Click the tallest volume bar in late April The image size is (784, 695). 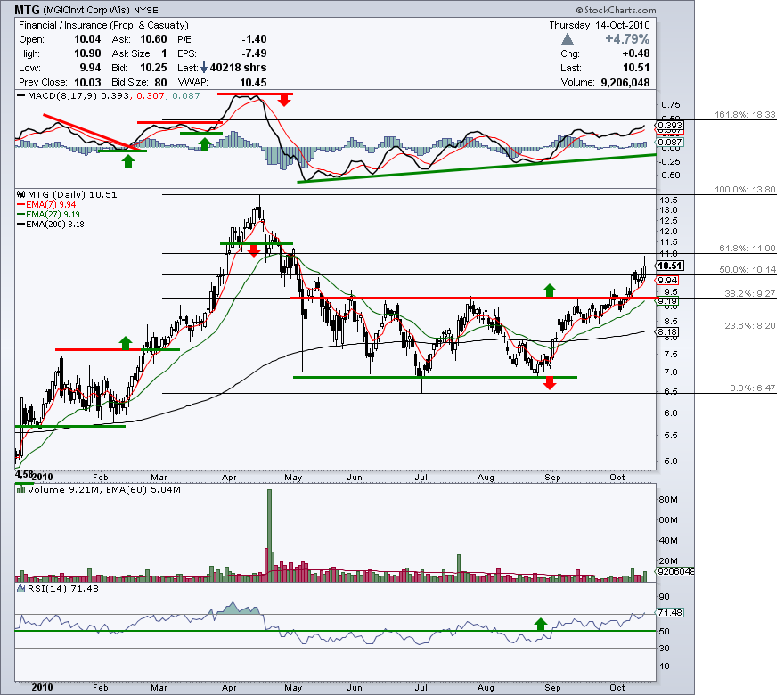[x=269, y=535]
